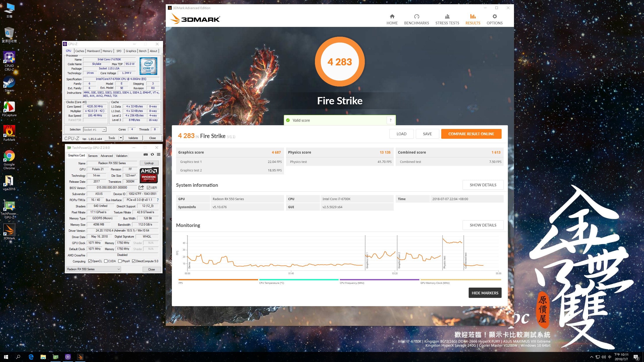Viewport: 644px width, 362px height.
Task: Open the 3DMark Options gear
Action: click(x=495, y=19)
